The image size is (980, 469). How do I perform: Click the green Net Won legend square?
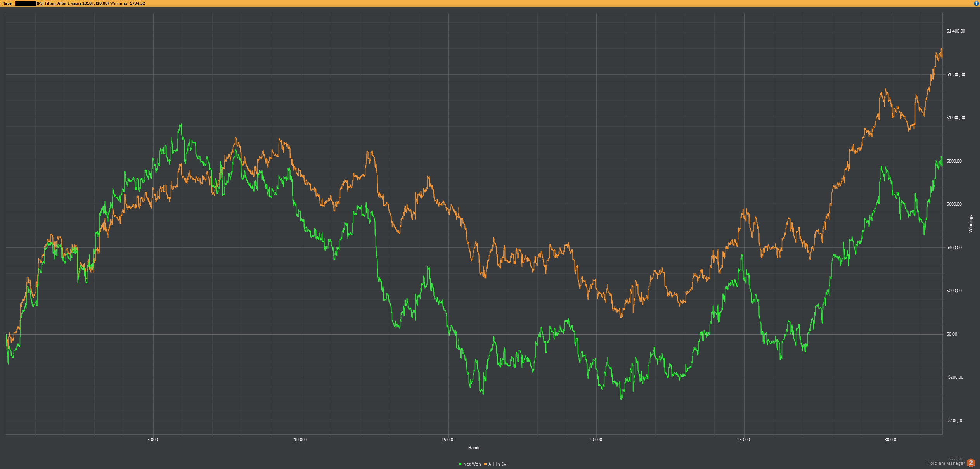point(460,464)
